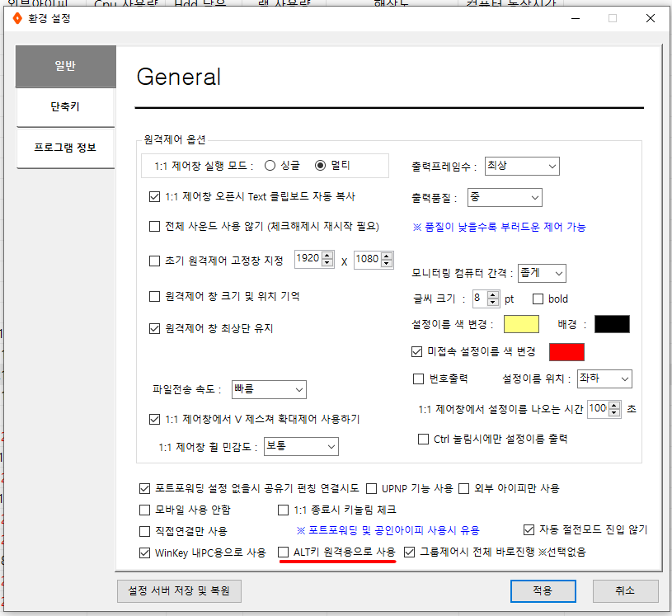Switch to the 단축키 tab
The height and width of the screenshot is (616, 672).
[65, 106]
